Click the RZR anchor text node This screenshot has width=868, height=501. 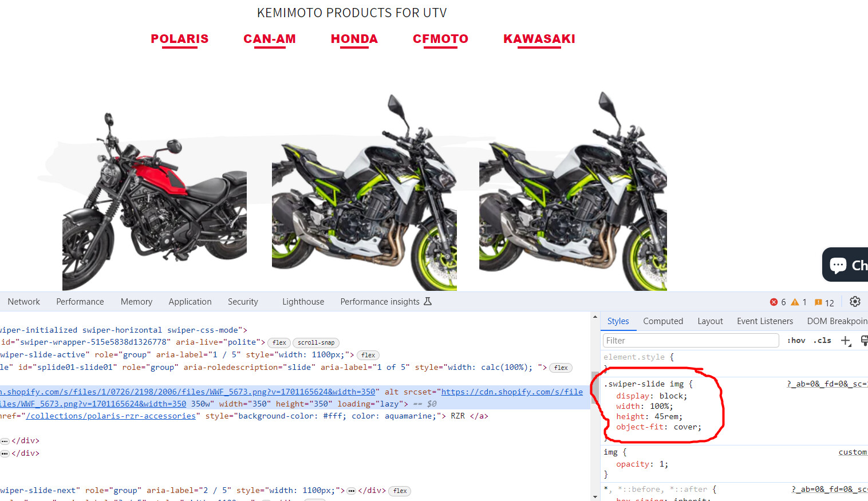pyautogui.click(x=457, y=416)
